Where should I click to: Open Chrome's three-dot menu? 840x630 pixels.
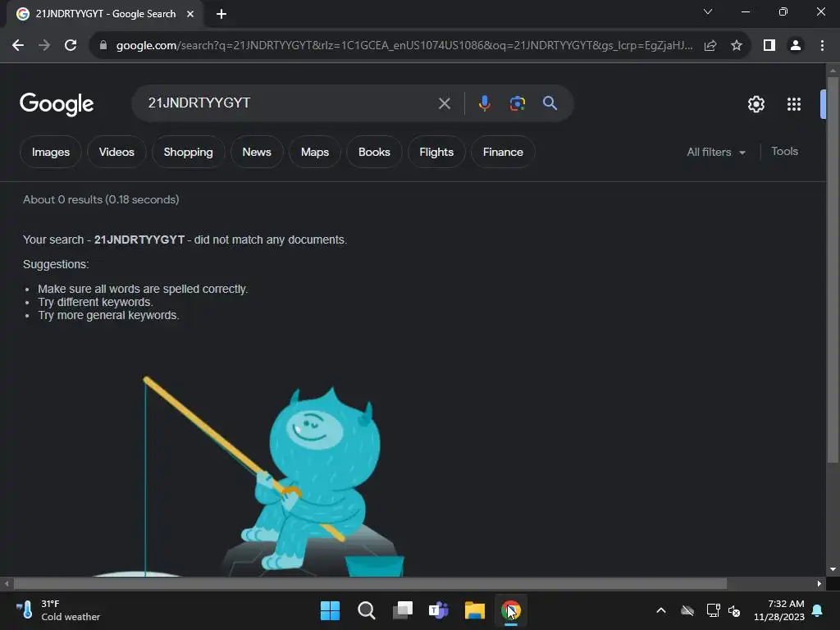822,46
